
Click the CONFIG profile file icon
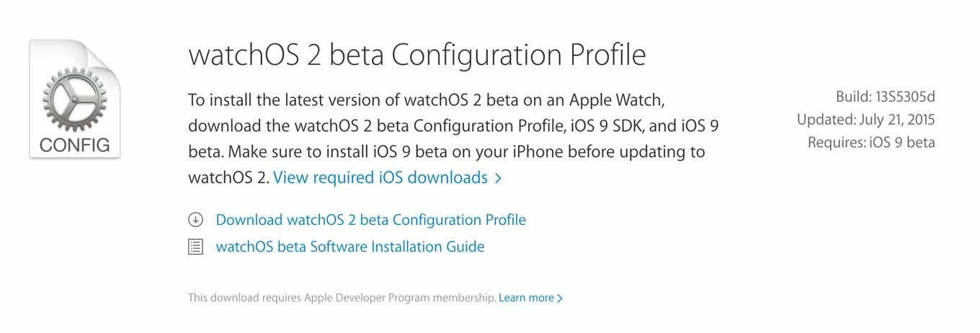point(75,99)
